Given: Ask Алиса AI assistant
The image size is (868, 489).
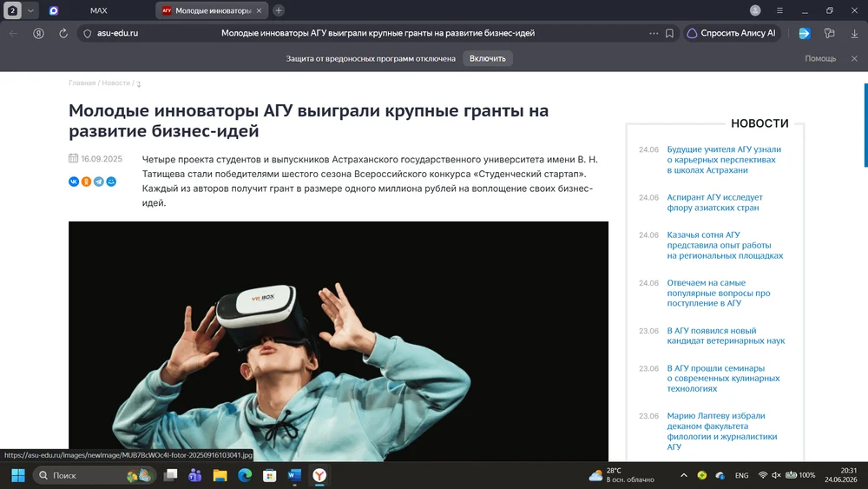Looking at the screenshot, I should coord(732,33).
